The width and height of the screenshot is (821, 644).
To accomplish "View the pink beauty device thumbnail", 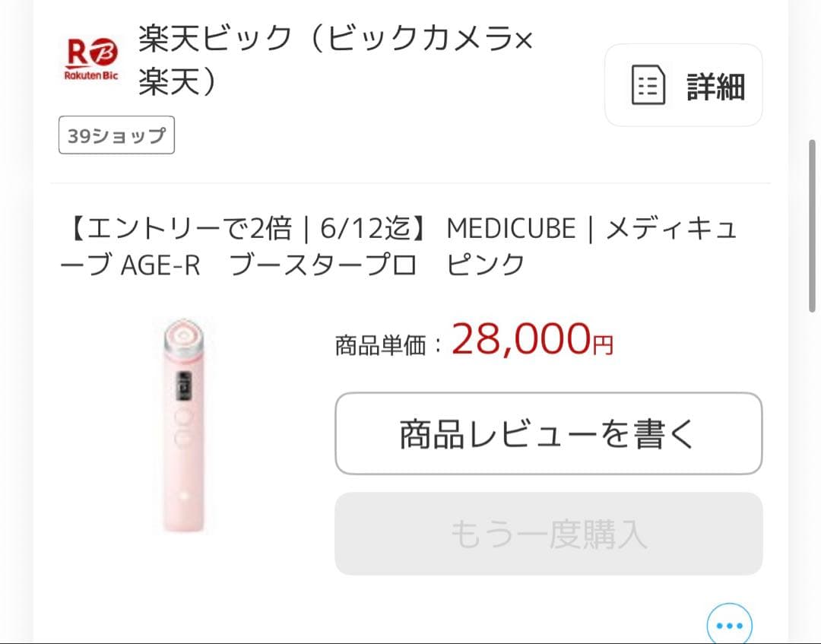I will (182, 426).
